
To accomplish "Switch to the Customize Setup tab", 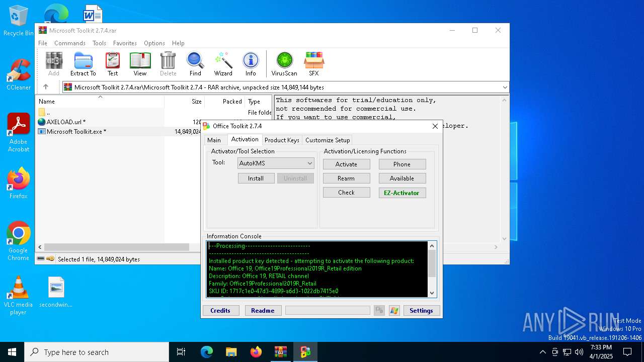I will coord(328,140).
